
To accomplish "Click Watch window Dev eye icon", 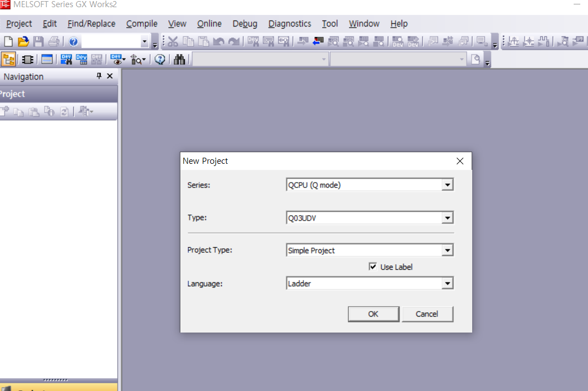I will click(116, 59).
